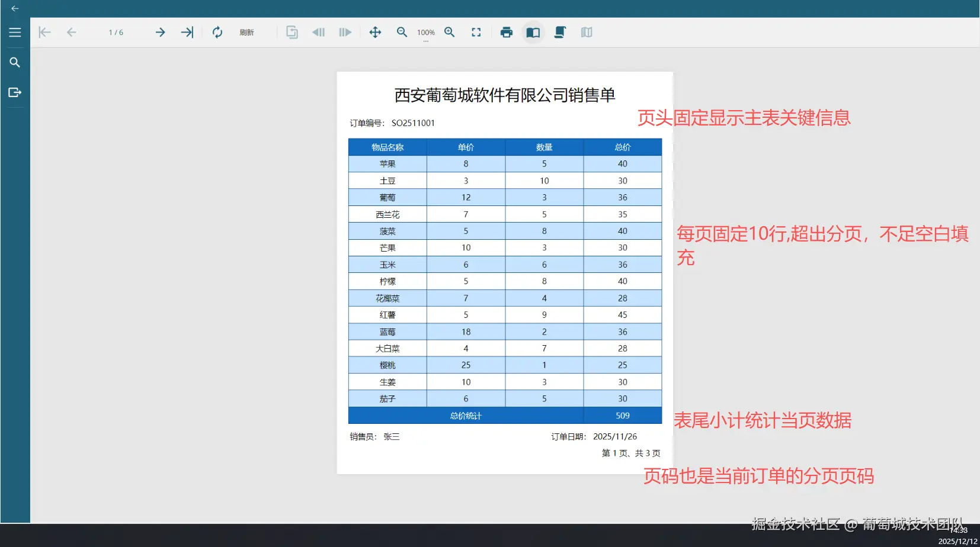Go to the previous page
This screenshot has width=980, height=547.
[72, 33]
